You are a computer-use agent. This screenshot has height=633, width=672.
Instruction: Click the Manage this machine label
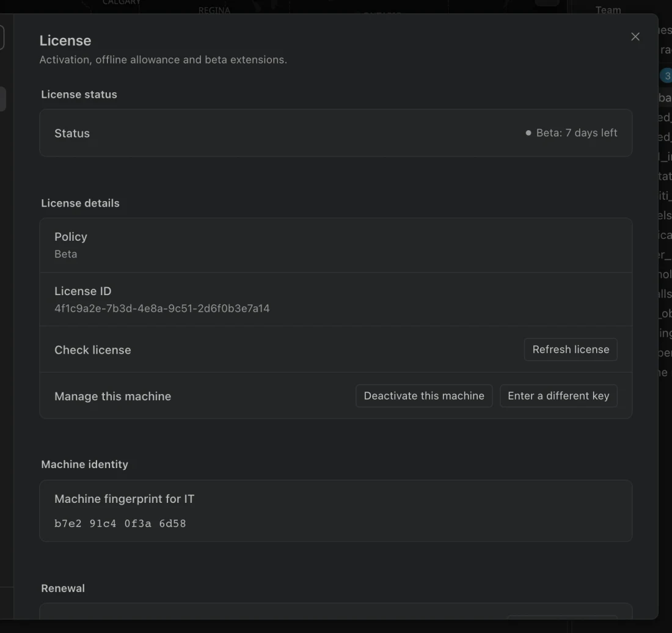pyautogui.click(x=113, y=396)
